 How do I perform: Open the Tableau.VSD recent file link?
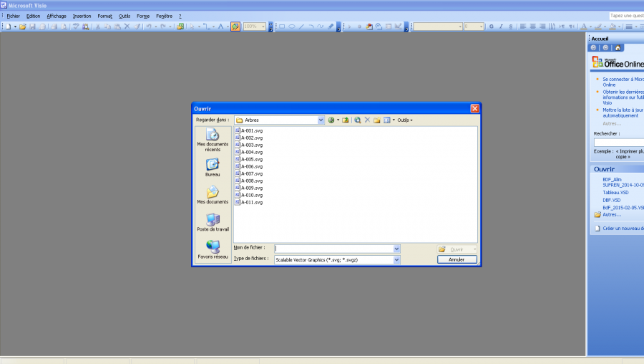(615, 193)
